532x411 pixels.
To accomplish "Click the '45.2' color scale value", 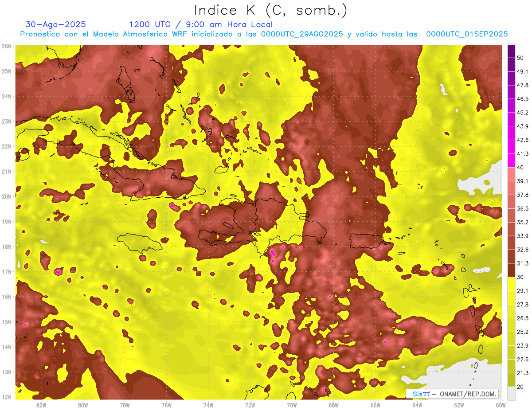I will tap(522, 113).
